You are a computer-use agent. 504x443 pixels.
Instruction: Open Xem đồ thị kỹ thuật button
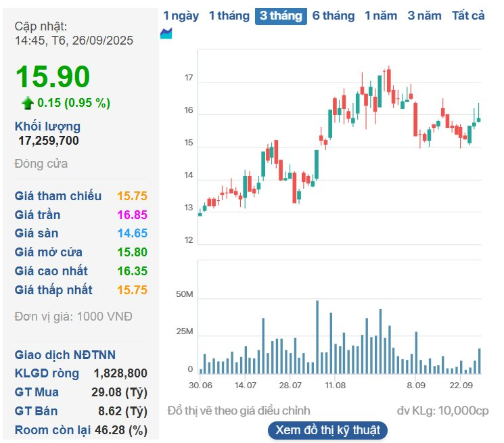328,430
